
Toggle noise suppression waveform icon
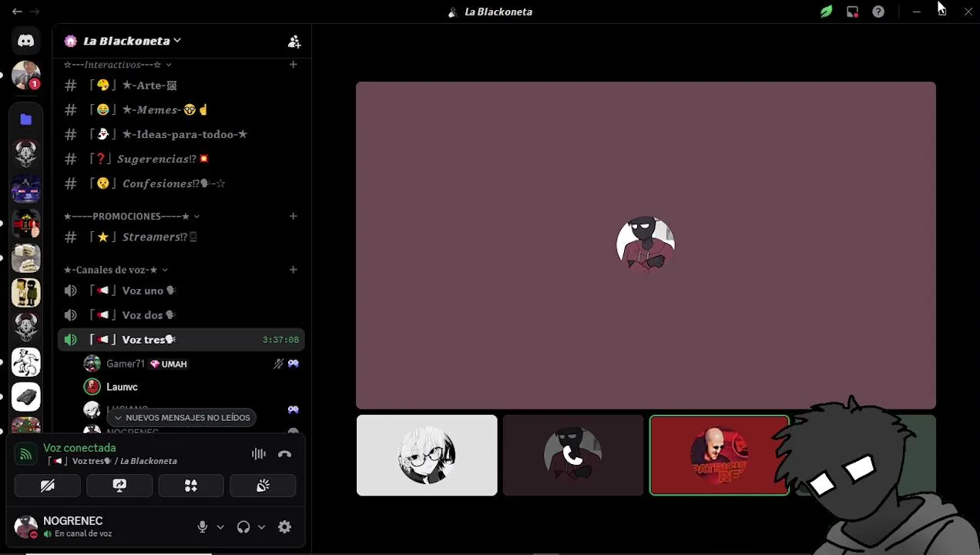click(x=259, y=454)
